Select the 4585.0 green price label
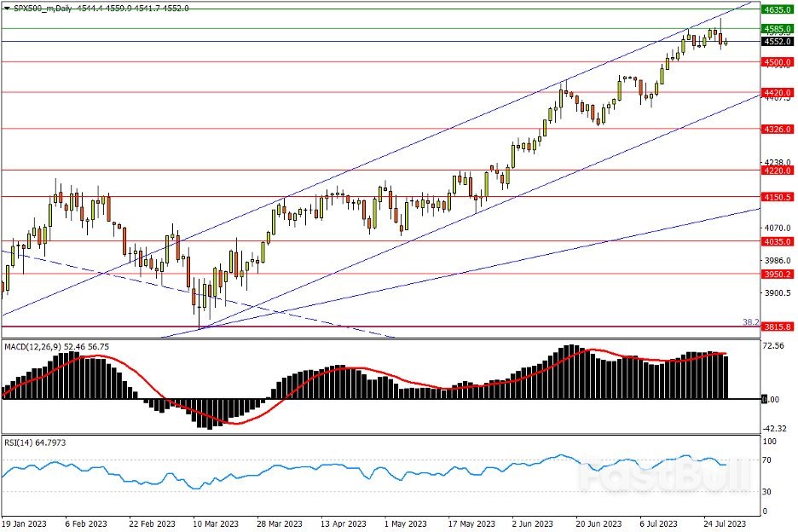798x532 pixels. point(778,28)
